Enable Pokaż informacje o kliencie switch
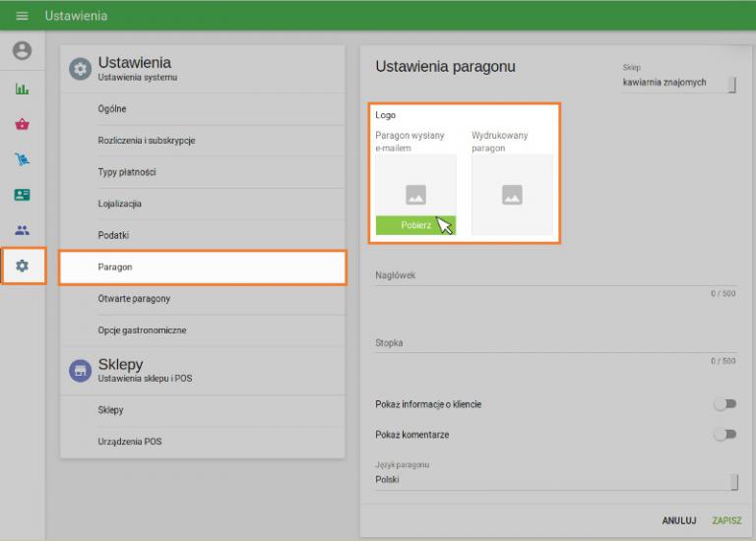This screenshot has width=756, height=541. (x=724, y=404)
